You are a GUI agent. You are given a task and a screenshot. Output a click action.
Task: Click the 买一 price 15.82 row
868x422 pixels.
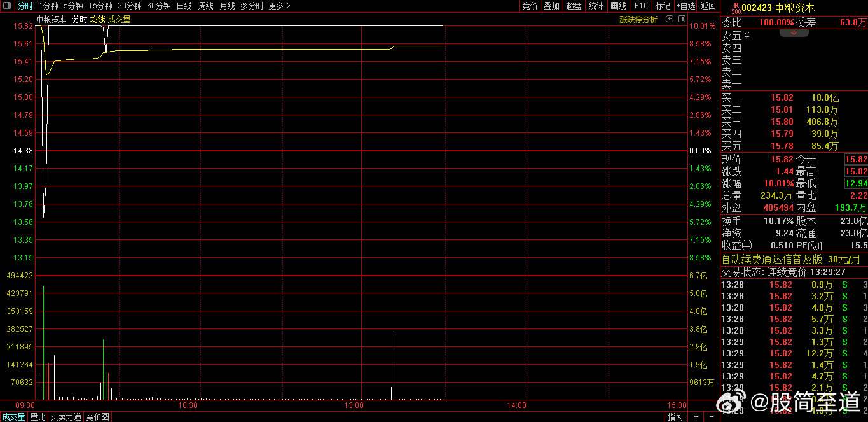click(794, 97)
